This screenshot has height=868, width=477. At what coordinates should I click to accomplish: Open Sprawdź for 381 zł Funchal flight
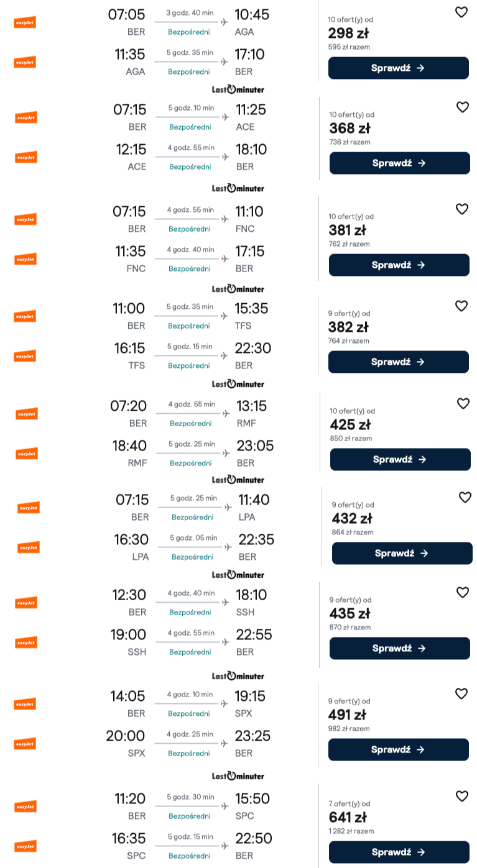(x=399, y=265)
